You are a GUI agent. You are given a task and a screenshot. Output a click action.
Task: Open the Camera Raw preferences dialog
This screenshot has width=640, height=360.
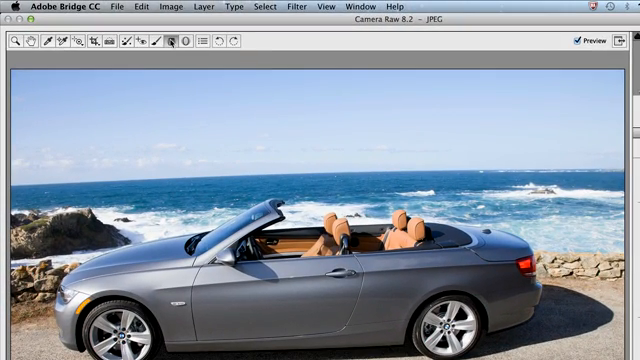coord(203,41)
